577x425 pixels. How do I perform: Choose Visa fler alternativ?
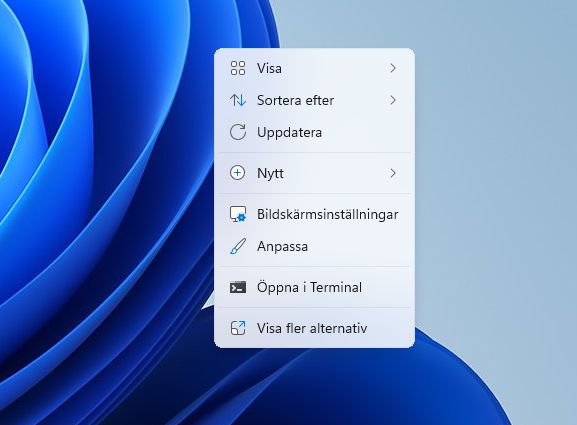[314, 328]
